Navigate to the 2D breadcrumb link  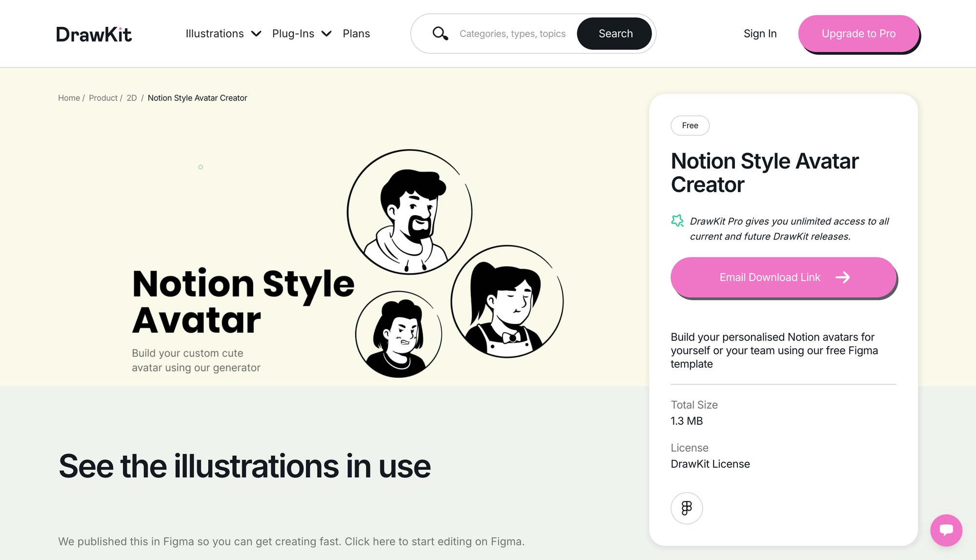point(132,98)
